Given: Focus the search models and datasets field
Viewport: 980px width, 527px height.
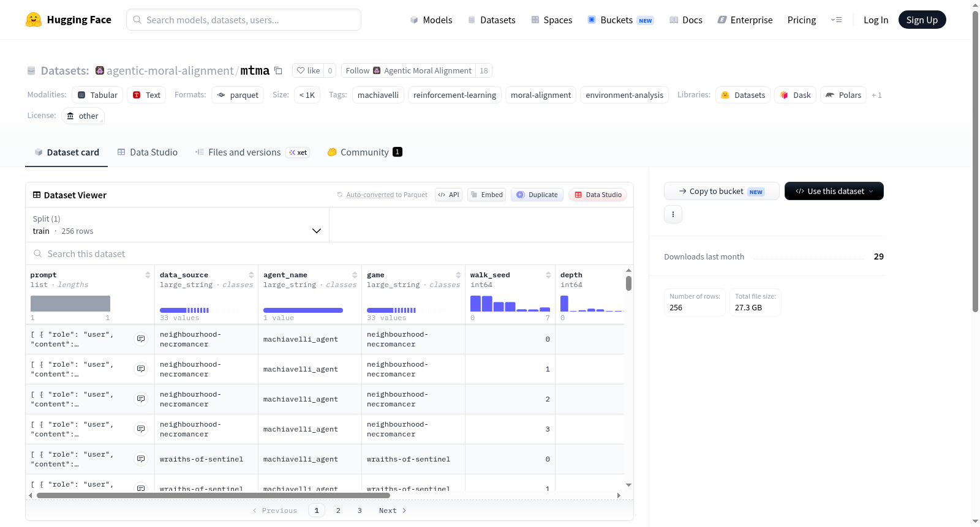Looking at the screenshot, I should (244, 20).
